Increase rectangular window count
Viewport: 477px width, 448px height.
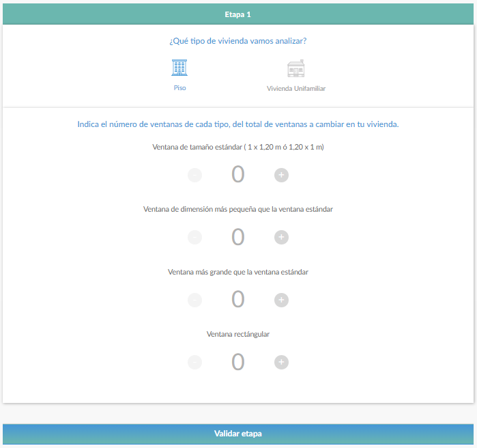click(x=281, y=362)
